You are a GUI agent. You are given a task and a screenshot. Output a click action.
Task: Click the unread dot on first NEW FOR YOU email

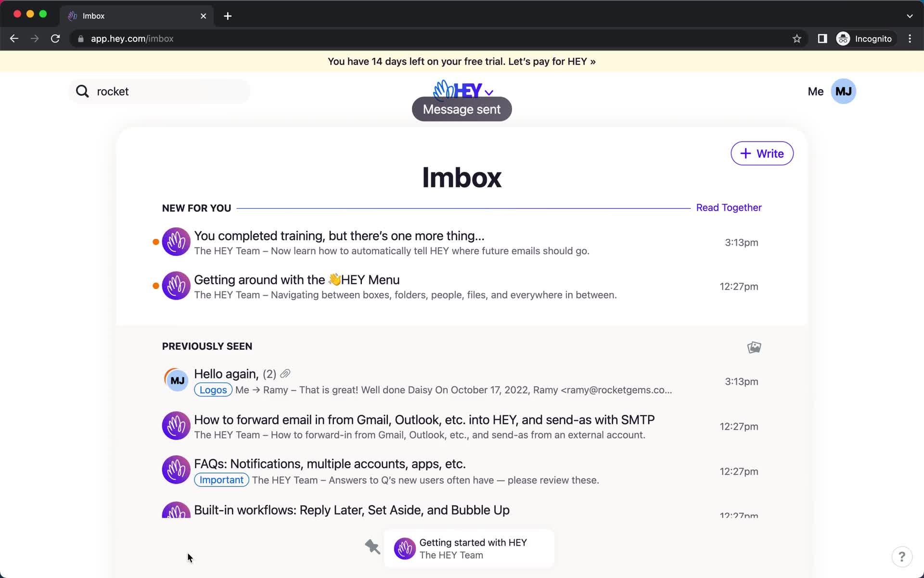155,242
